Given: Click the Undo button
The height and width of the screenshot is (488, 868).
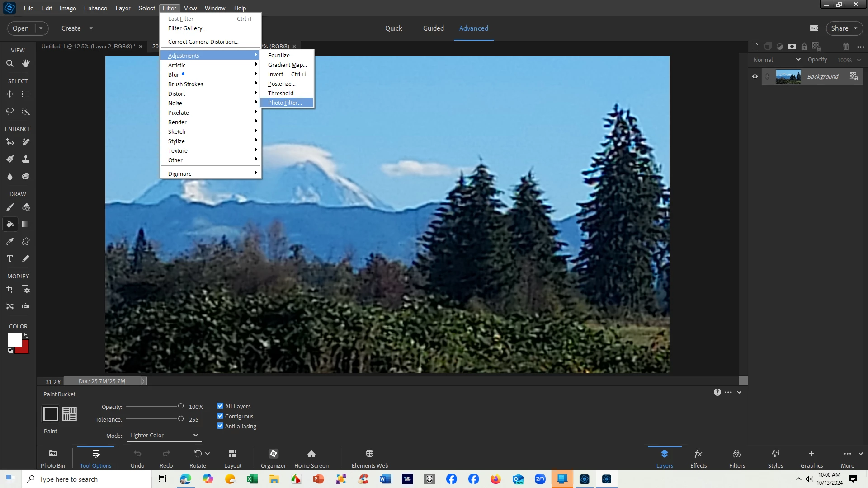Looking at the screenshot, I should (137, 458).
